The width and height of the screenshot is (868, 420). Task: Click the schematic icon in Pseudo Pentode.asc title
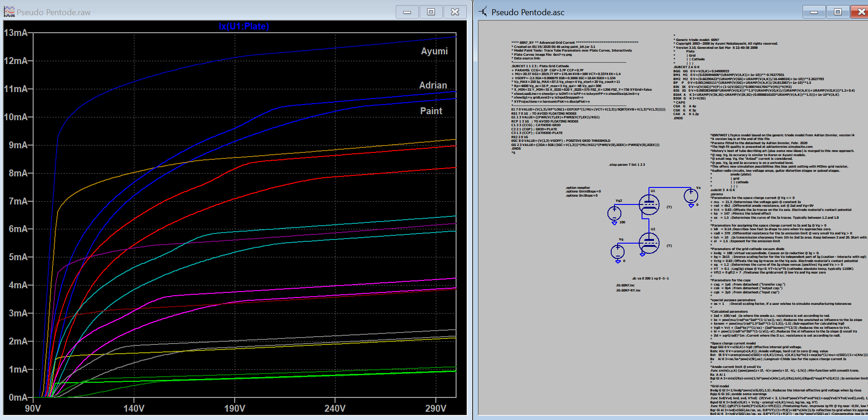(x=483, y=12)
